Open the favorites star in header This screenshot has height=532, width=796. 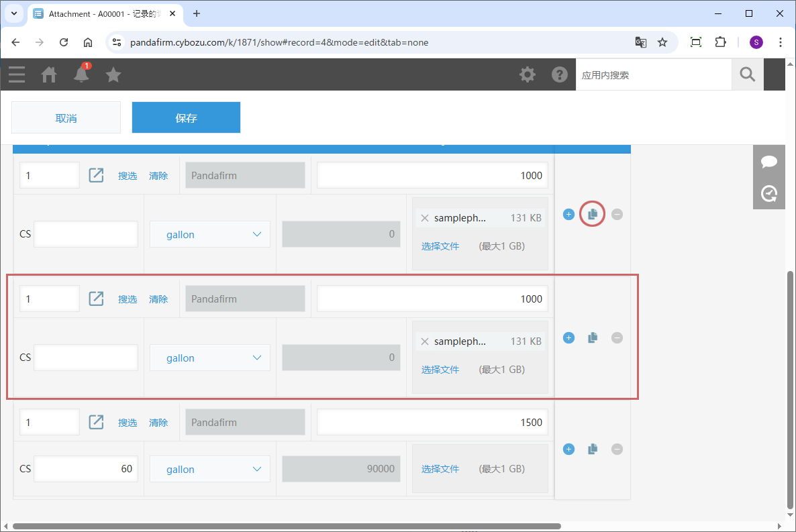[113, 74]
